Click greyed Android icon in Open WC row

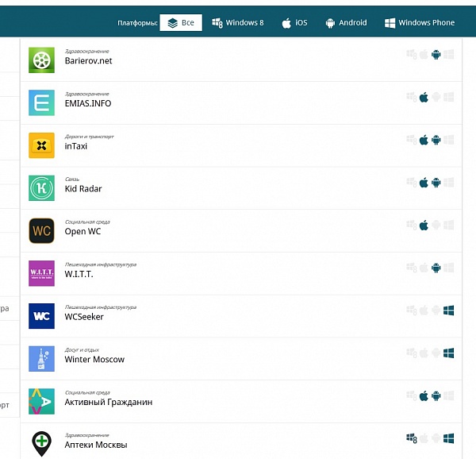[436, 226]
